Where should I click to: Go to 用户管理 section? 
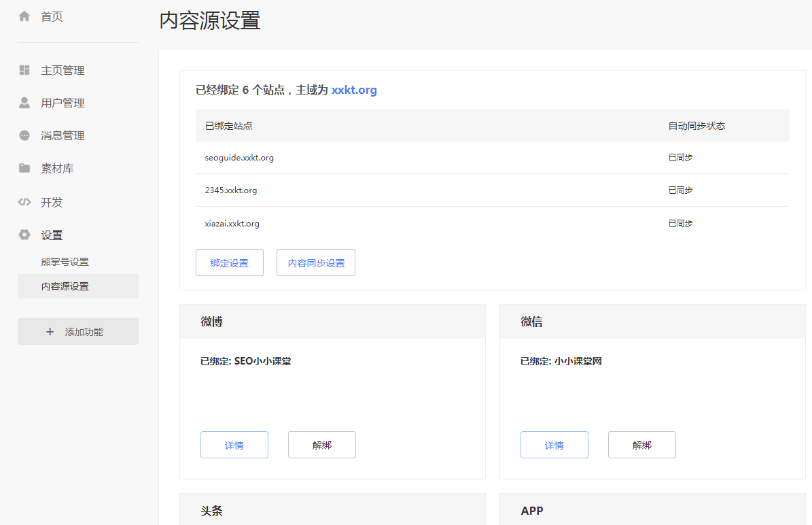63,103
